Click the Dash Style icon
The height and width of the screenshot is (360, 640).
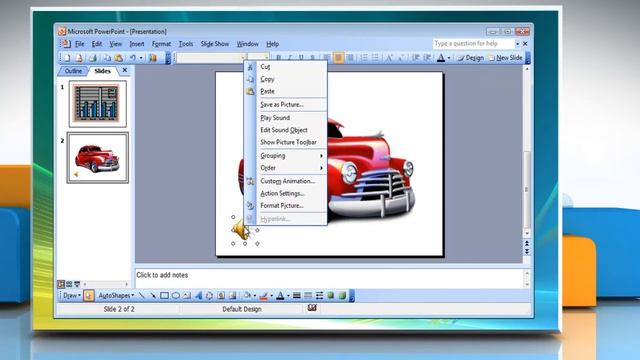coord(308,296)
